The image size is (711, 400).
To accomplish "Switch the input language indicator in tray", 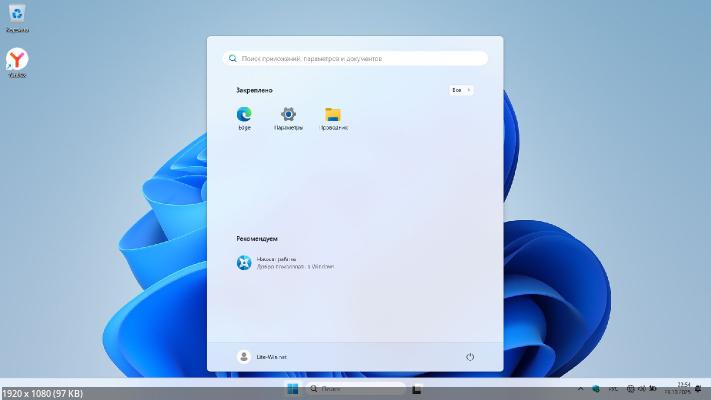I will click(x=614, y=388).
